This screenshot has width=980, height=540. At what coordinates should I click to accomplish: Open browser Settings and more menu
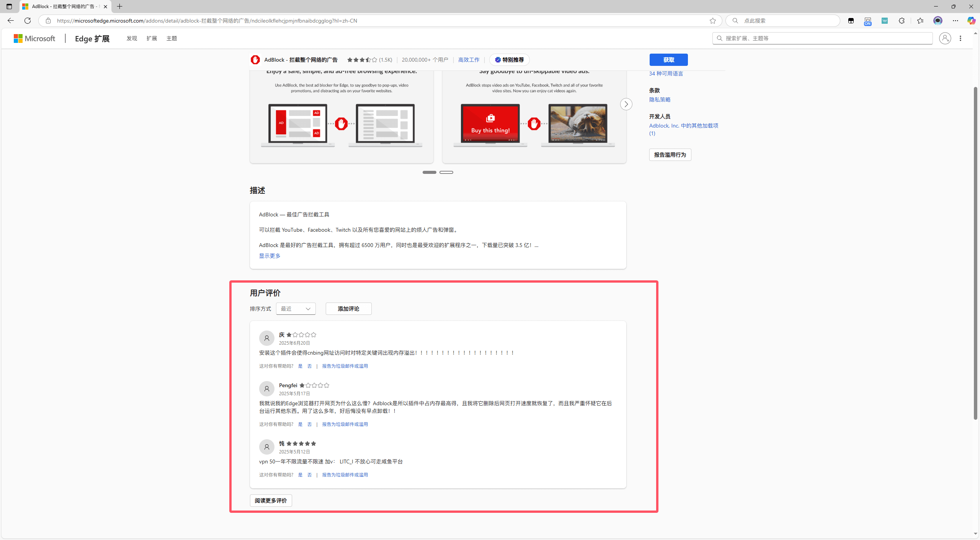pos(955,21)
